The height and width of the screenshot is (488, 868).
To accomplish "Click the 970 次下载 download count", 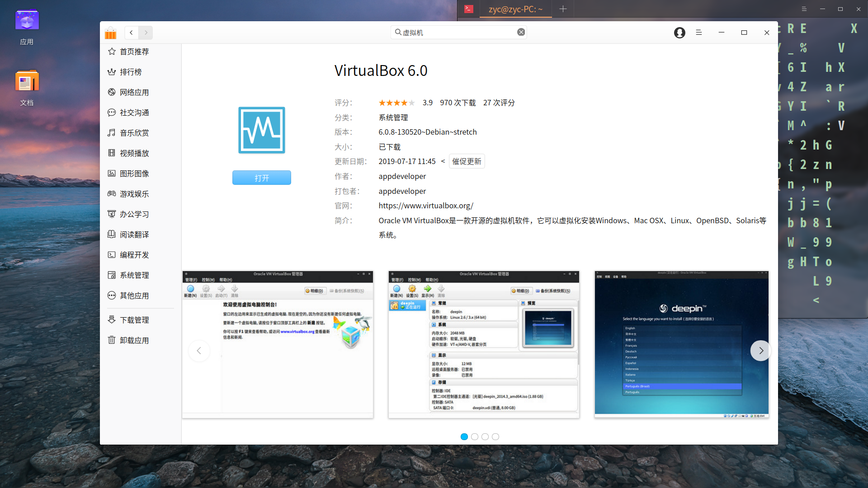I will [458, 103].
